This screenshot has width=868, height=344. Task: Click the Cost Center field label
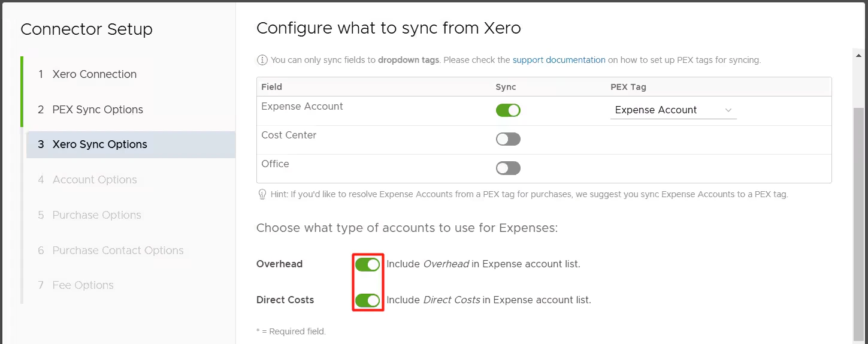[x=289, y=135]
